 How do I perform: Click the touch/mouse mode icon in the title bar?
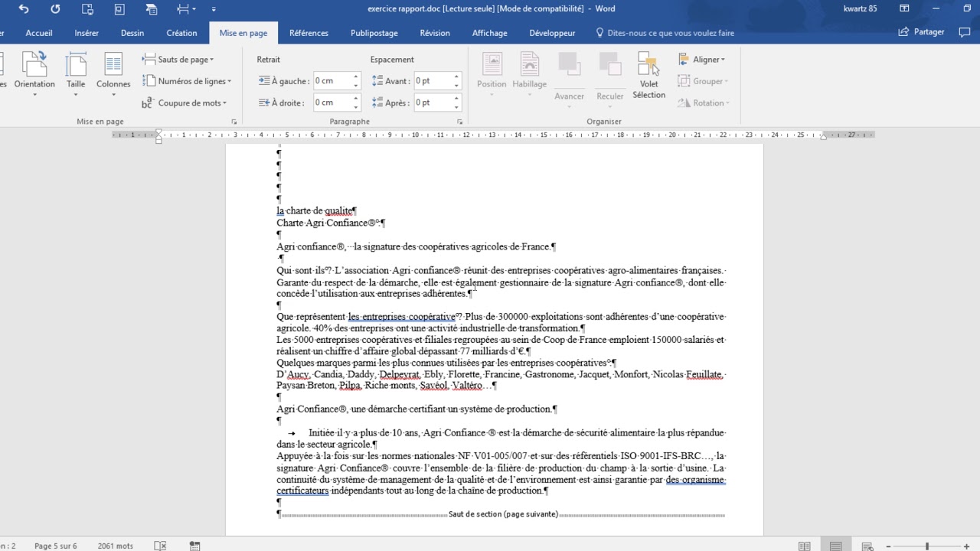coord(87,9)
